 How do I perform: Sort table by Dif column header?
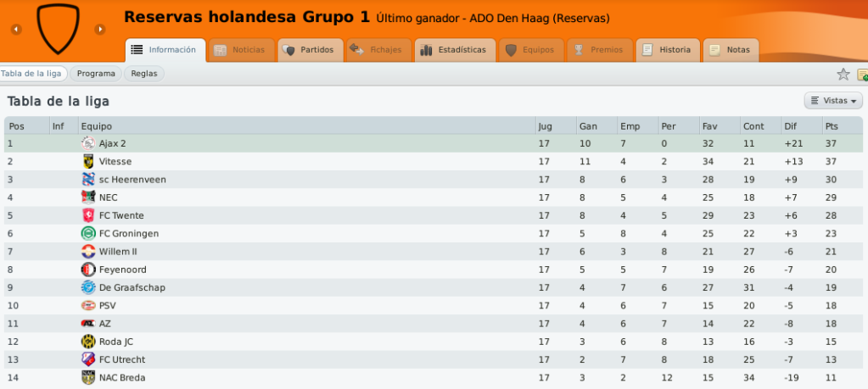(x=802, y=126)
